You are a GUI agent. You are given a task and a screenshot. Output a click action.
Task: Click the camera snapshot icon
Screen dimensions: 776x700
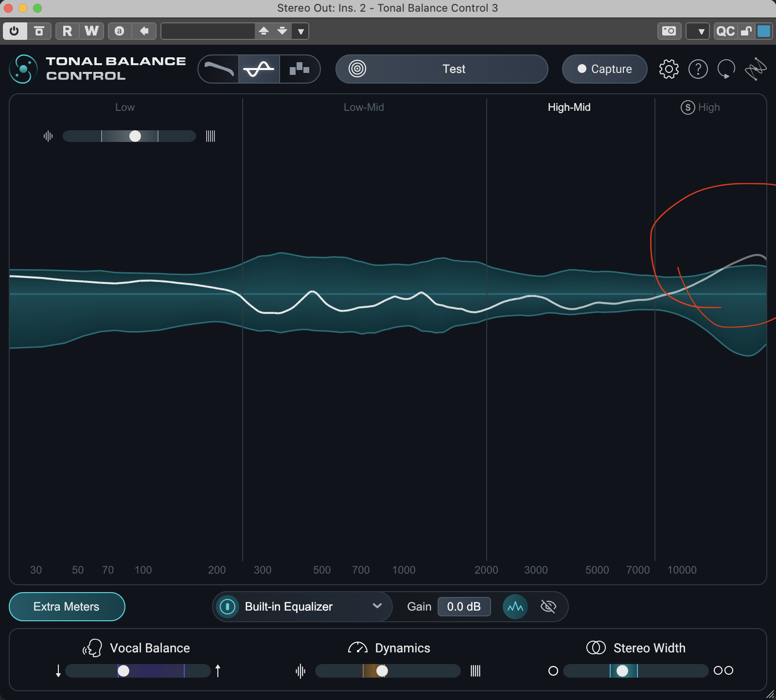669,31
